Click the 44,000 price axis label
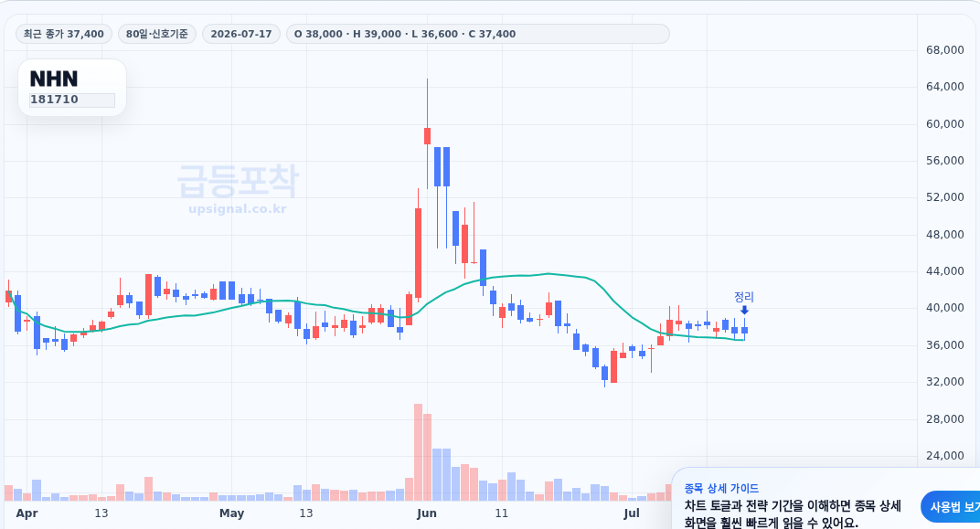Screen dimensions: 980x529 pos(945,271)
